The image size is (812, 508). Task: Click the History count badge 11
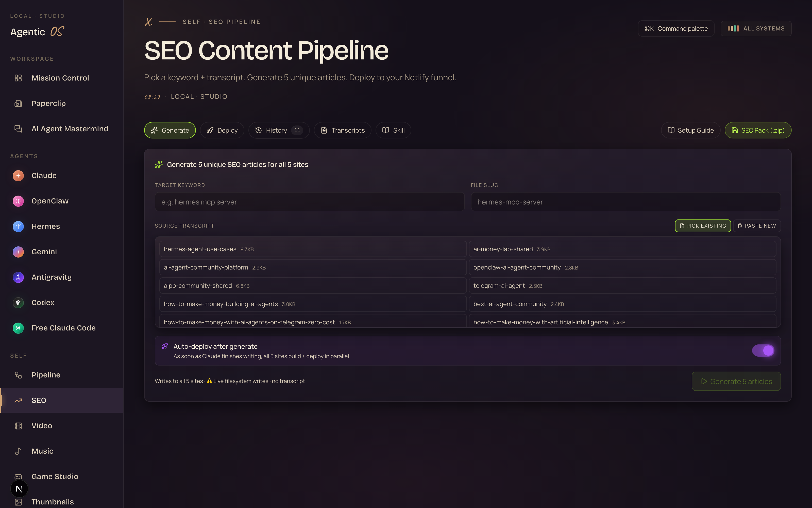click(297, 130)
